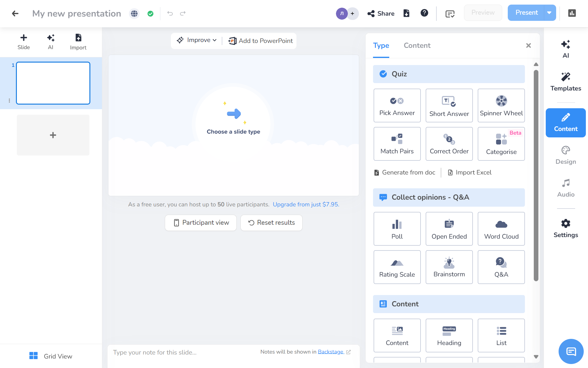Add a new Slide from toolbar
The width and height of the screenshot is (588, 368).
24,42
